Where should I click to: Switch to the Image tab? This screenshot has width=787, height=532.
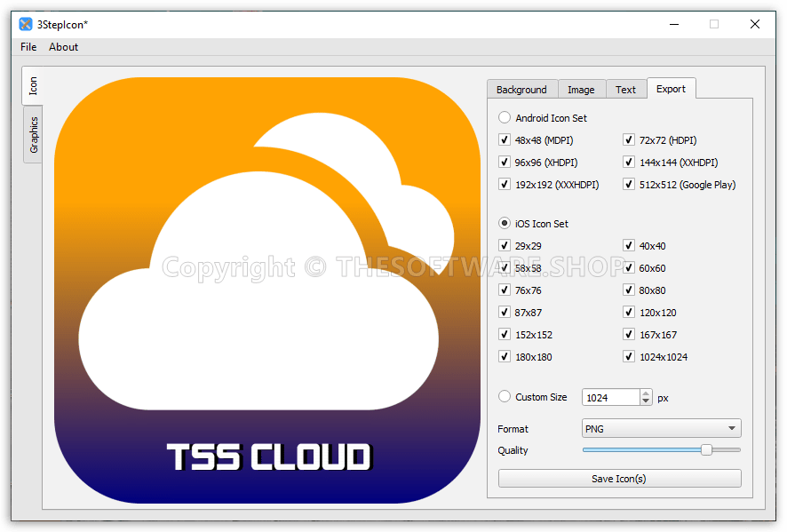[x=581, y=90]
